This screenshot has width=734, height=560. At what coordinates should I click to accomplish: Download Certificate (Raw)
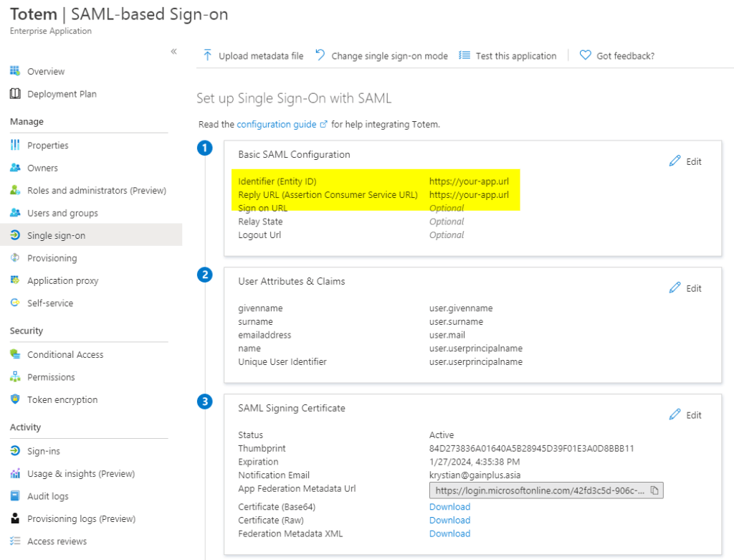[450, 520]
